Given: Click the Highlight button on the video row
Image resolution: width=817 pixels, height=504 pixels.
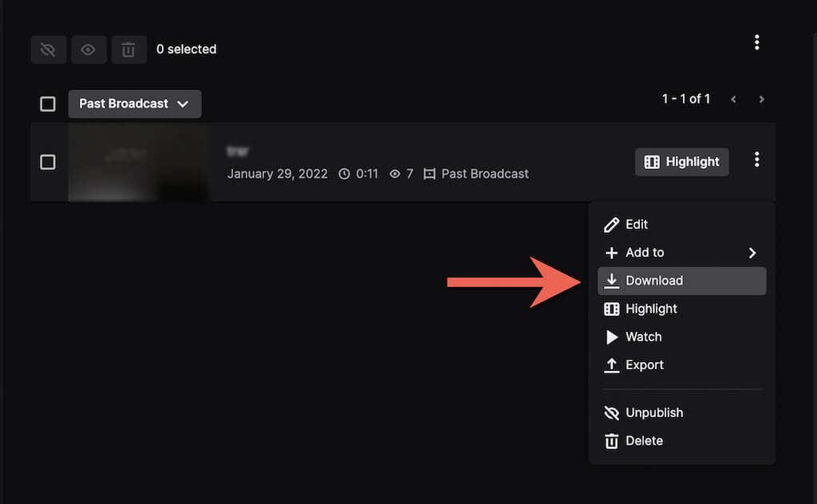Looking at the screenshot, I should [681, 162].
